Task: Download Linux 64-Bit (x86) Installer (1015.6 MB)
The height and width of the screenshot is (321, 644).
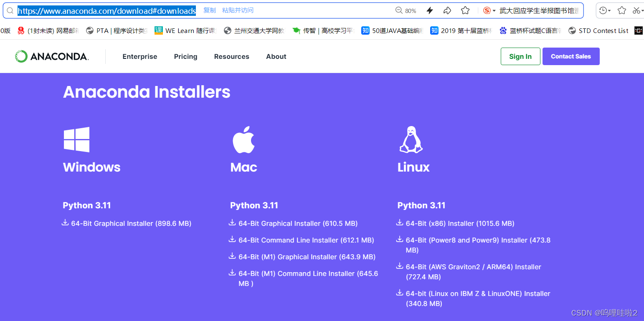Action: coord(460,223)
